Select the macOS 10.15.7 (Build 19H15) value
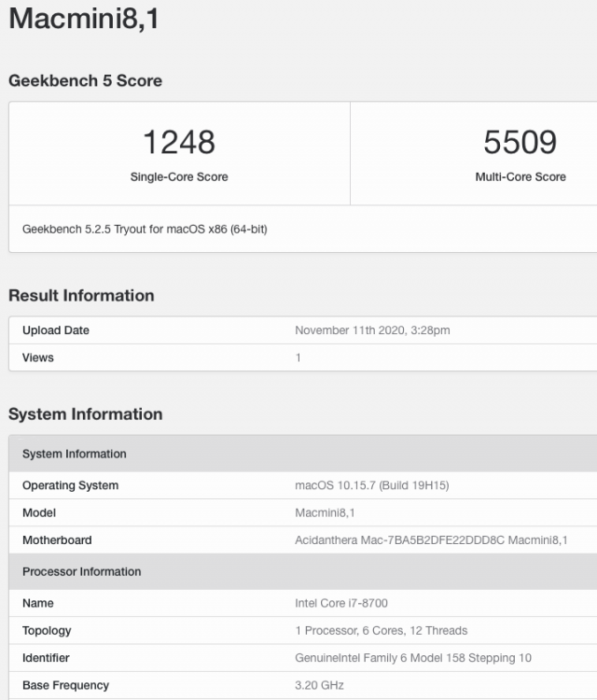Image resolution: width=597 pixels, height=700 pixels. tap(371, 485)
